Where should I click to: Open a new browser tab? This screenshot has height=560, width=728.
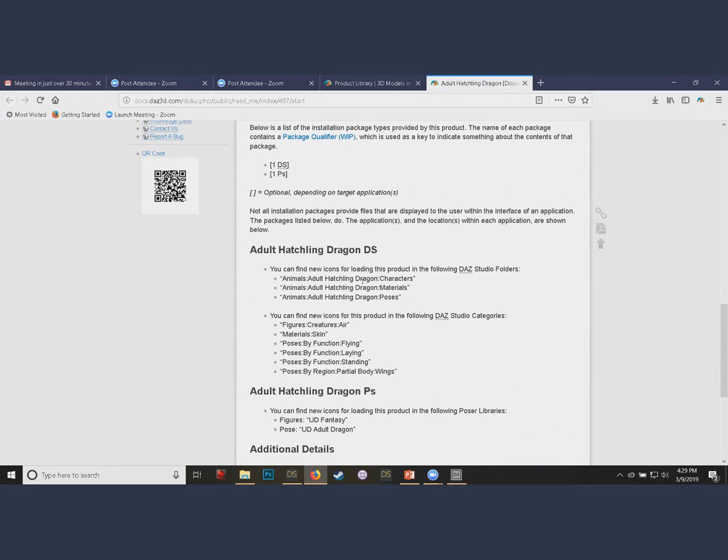[x=540, y=83]
